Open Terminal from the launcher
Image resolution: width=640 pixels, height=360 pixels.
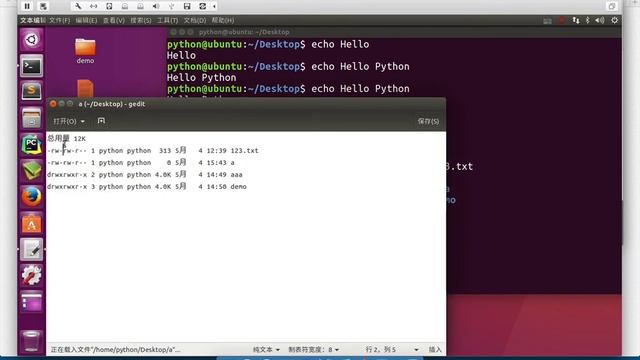[31, 66]
